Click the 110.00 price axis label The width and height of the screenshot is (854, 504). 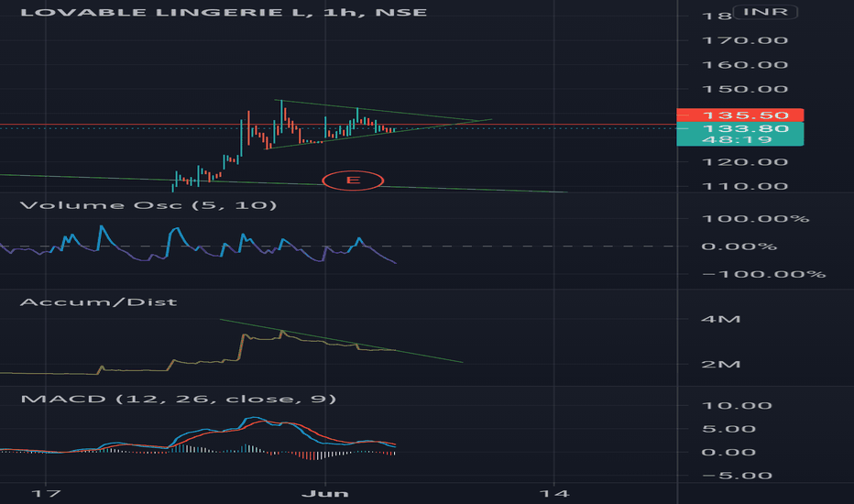(745, 186)
